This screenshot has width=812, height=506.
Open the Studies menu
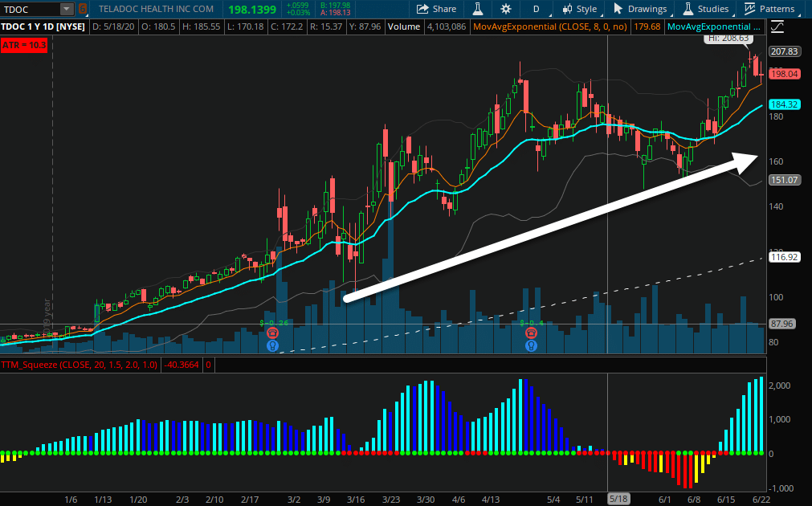tap(706, 9)
